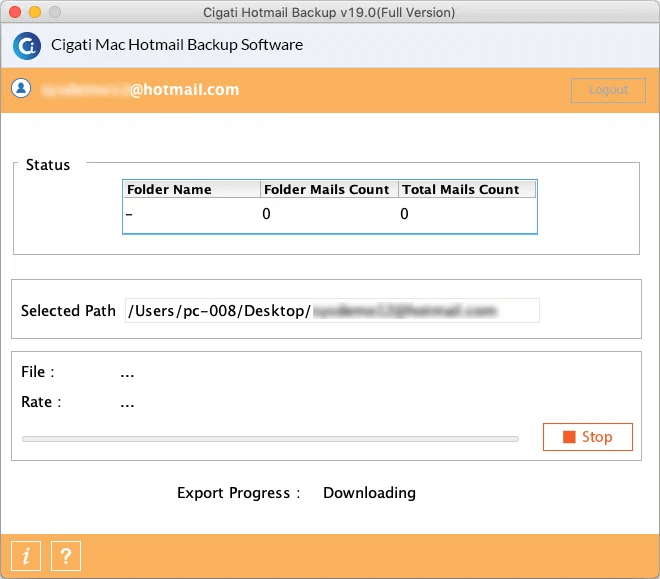Screen dimensions: 660x579
Task: Click the Export Progress label
Action: click(238, 493)
